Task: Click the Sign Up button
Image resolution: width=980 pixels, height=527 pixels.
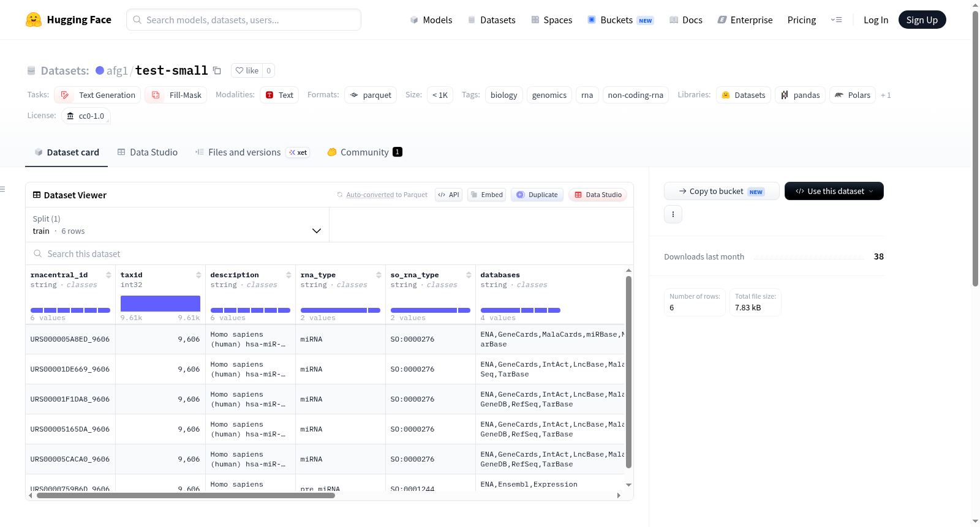Action: click(x=922, y=20)
